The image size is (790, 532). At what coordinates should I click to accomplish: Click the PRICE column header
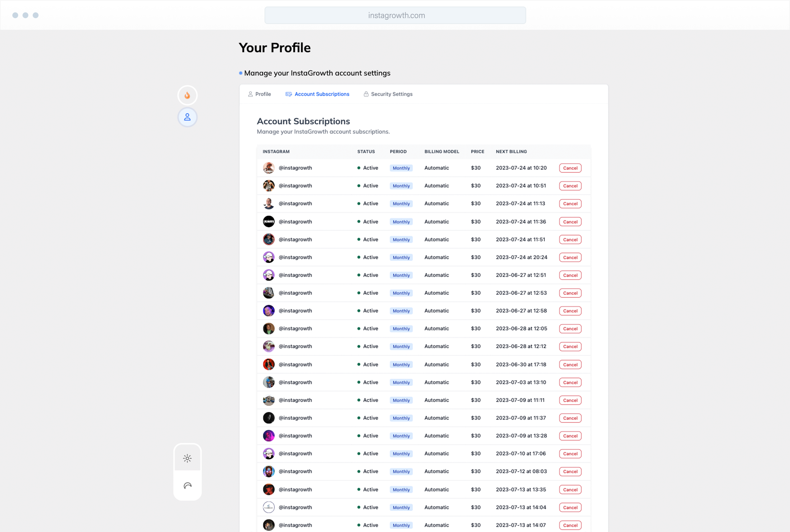point(477,152)
